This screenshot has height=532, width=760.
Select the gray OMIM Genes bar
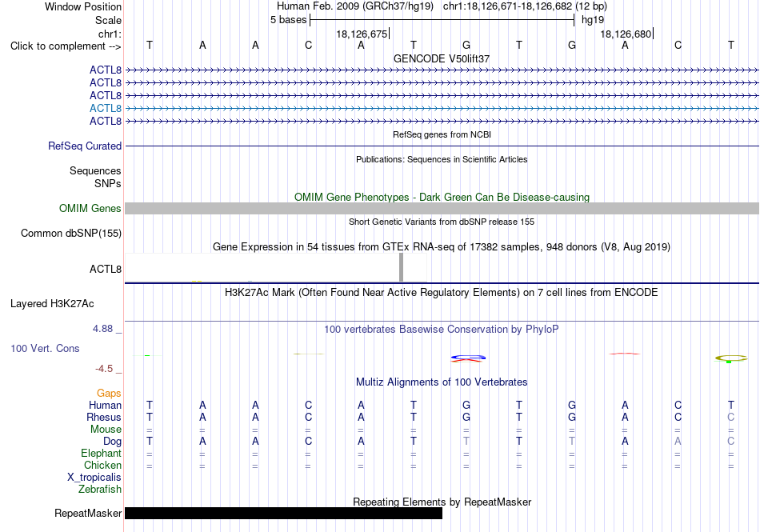[x=442, y=208]
